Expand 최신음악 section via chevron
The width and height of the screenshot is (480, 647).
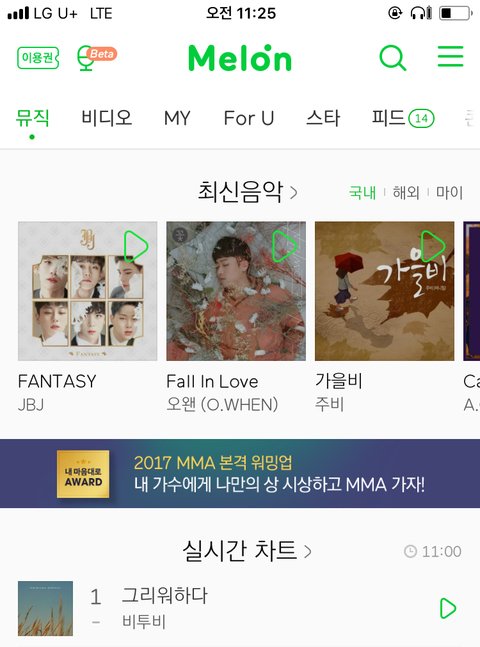pyautogui.click(x=293, y=193)
